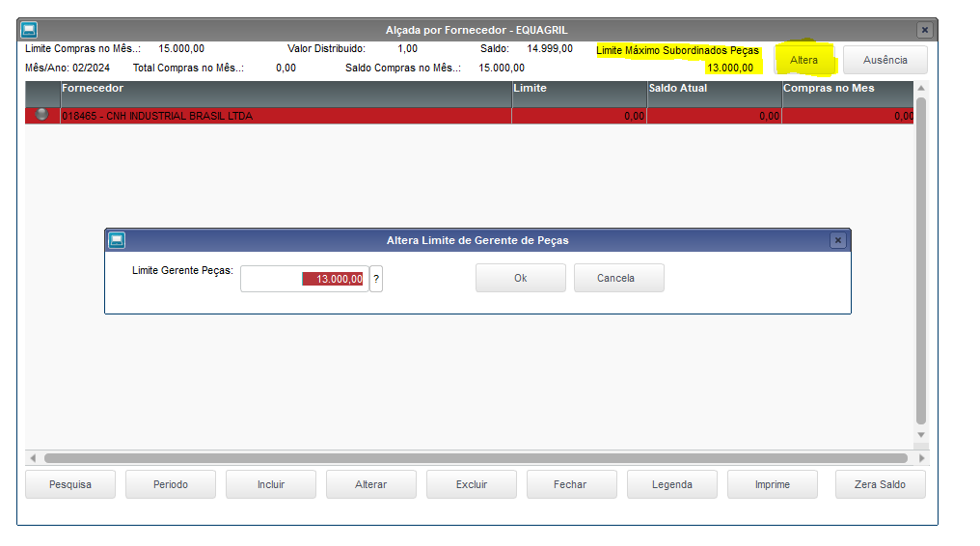Screen dimensions: 980x546
Task: Select the gray status dot for CNH Industrial
Action: coord(41,115)
